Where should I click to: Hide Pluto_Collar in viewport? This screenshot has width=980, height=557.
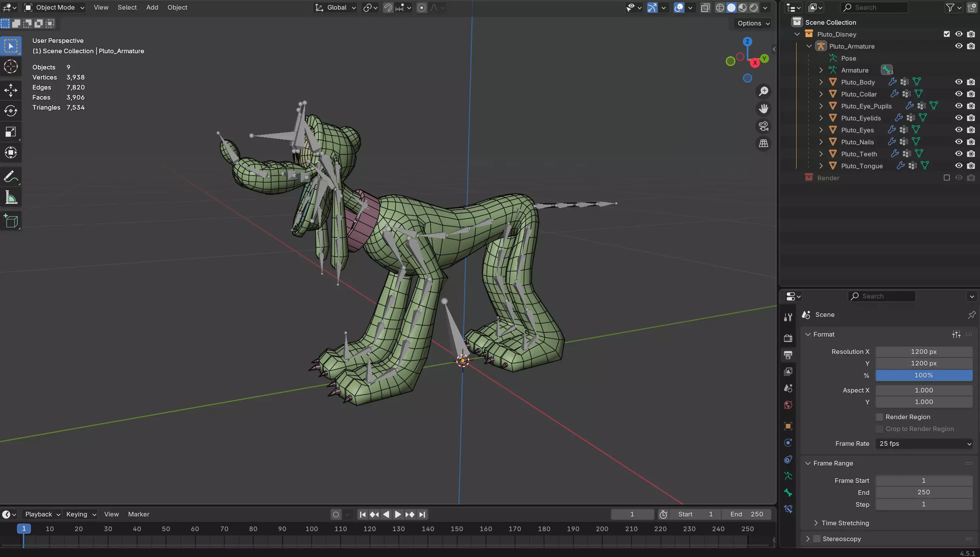(959, 94)
